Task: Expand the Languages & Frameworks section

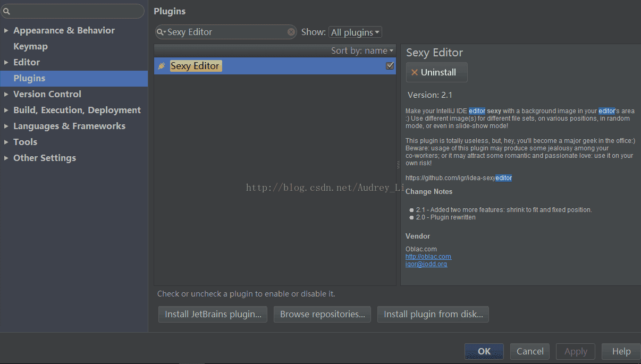Action: coord(6,126)
